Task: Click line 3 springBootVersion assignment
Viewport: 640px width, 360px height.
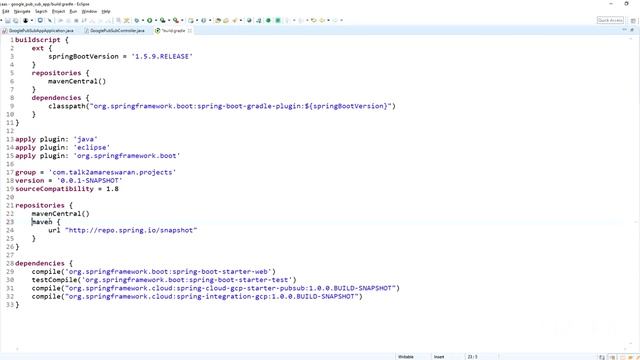Action: pos(120,56)
